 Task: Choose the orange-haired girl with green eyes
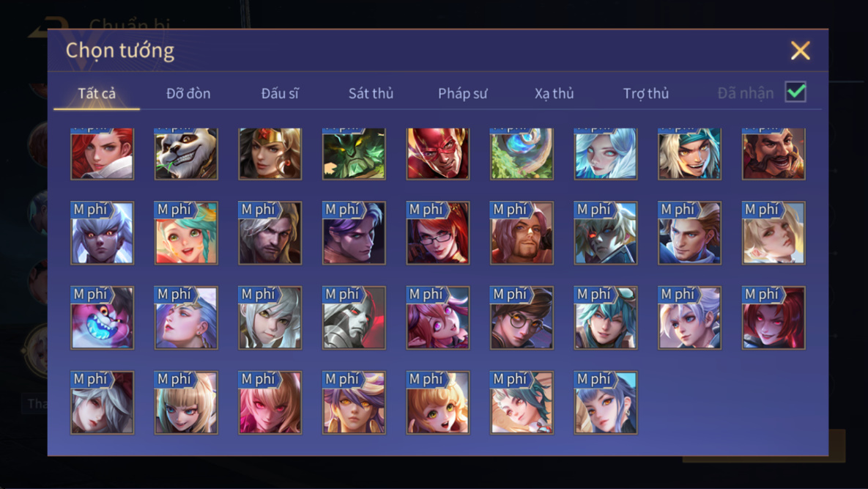[437, 402]
